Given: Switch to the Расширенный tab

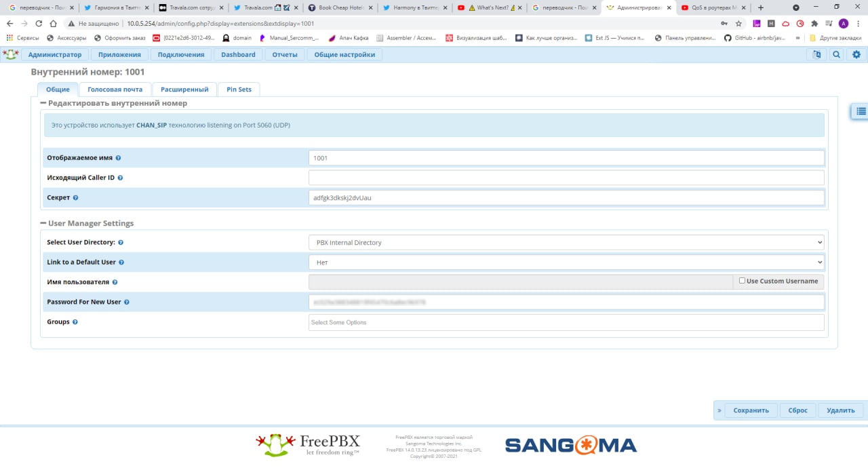Looking at the screenshot, I should click(184, 90).
